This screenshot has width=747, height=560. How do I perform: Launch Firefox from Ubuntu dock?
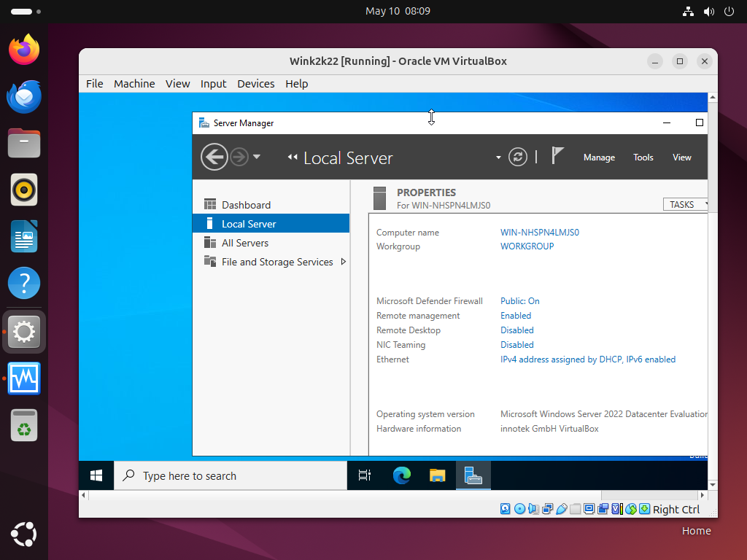pyautogui.click(x=24, y=50)
